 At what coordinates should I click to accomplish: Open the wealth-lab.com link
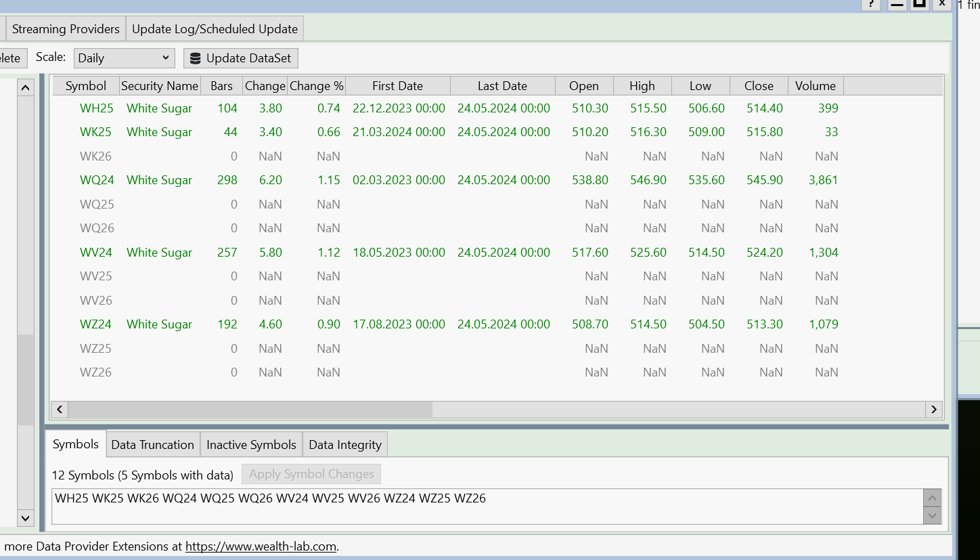(x=261, y=546)
